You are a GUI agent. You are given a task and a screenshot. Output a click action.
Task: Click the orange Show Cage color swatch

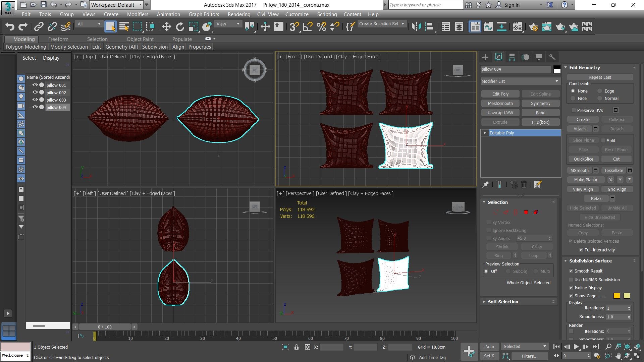[616, 296]
